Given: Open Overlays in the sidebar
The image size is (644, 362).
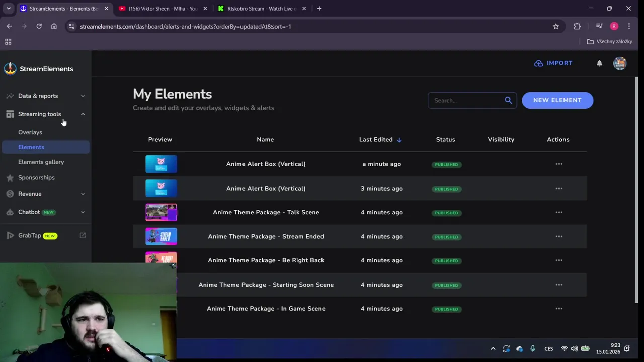Looking at the screenshot, I should pos(30,132).
